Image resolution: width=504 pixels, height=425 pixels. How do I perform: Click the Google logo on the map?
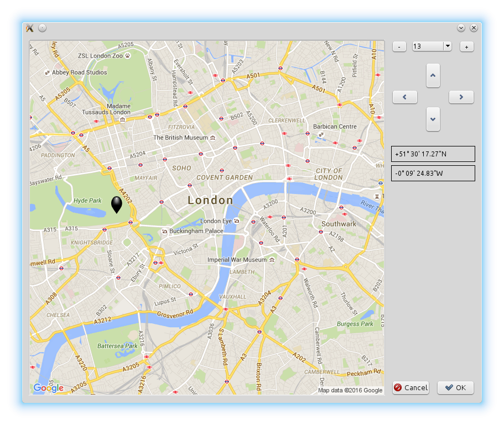[x=48, y=388]
